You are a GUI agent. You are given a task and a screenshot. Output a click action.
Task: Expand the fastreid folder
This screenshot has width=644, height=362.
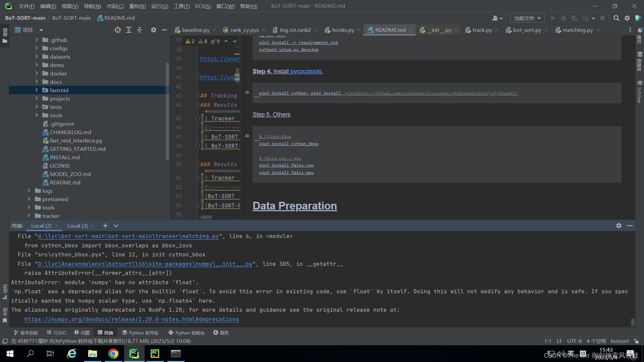[37, 90]
